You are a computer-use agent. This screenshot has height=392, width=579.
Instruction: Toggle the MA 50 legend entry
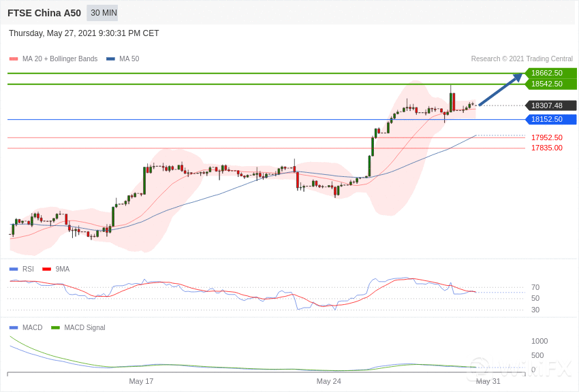[123, 59]
